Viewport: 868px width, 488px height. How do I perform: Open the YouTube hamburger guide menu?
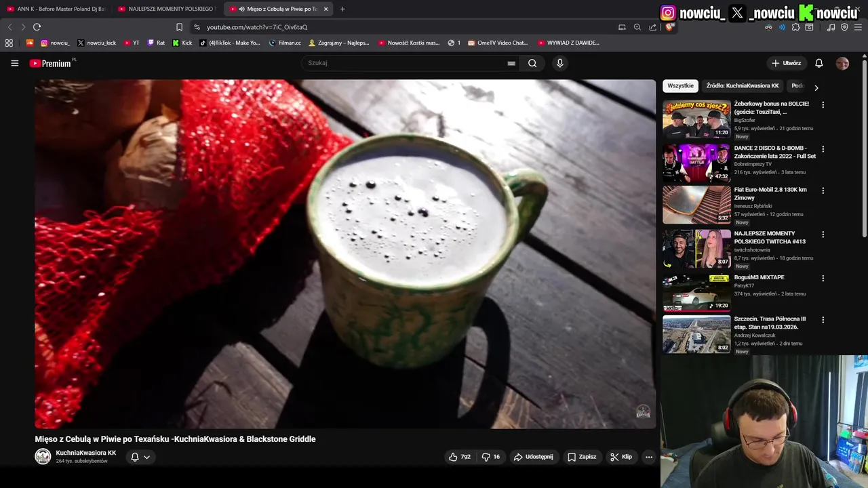pos(14,63)
